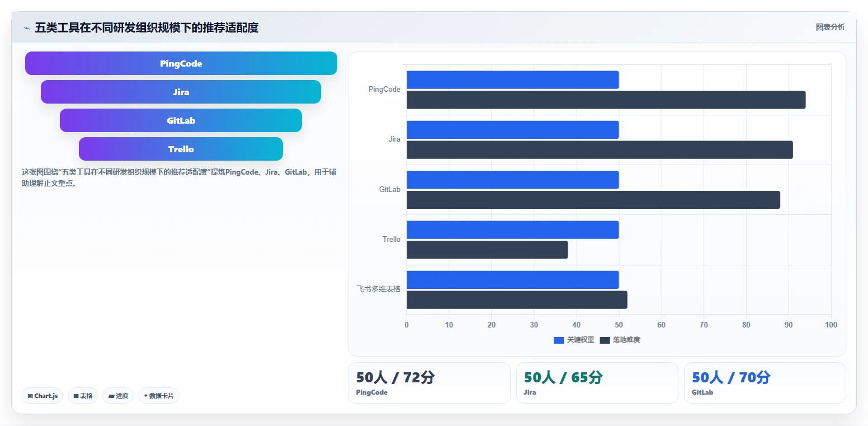
Task: Click Jira's dark 落地难度 bar
Action: (x=600, y=149)
